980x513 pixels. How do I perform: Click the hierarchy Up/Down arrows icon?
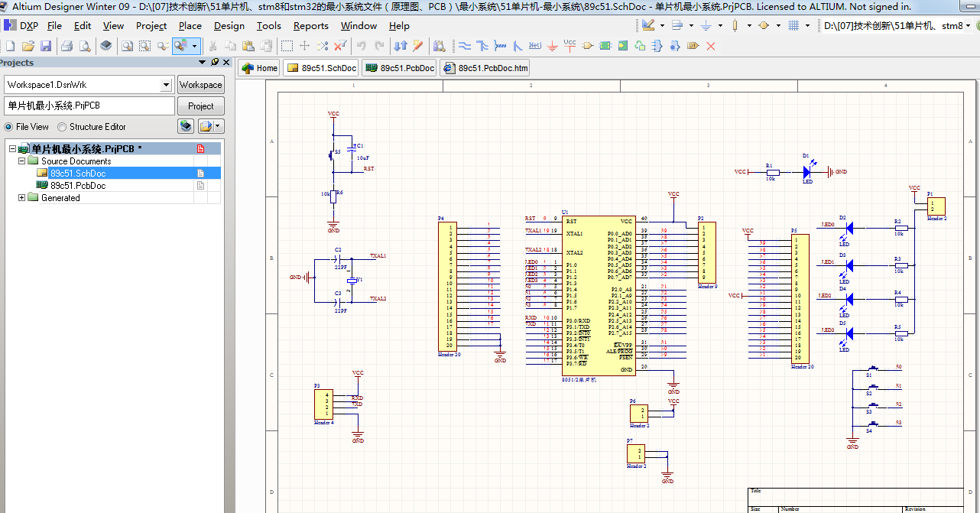400,46
